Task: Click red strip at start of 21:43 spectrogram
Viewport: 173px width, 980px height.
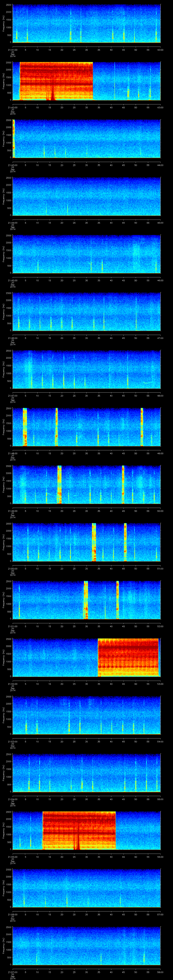Action: [13, 139]
